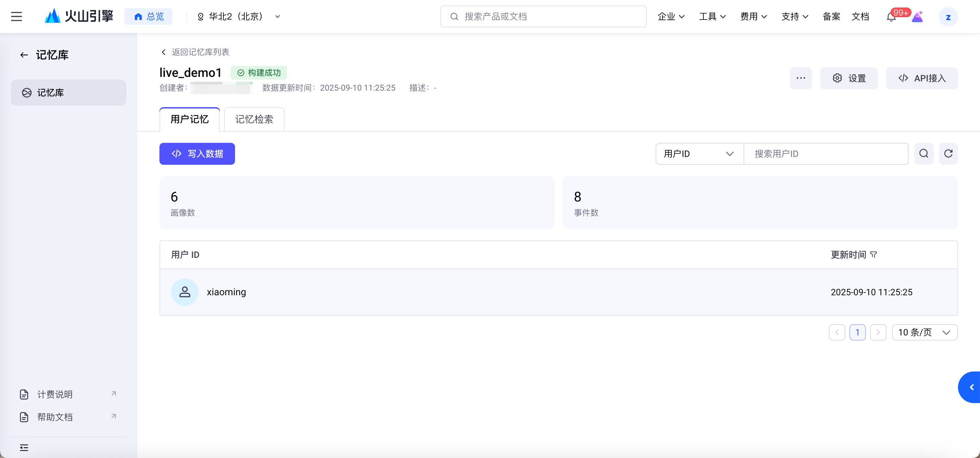Switch to the 记忆检索 tab

tap(254, 119)
